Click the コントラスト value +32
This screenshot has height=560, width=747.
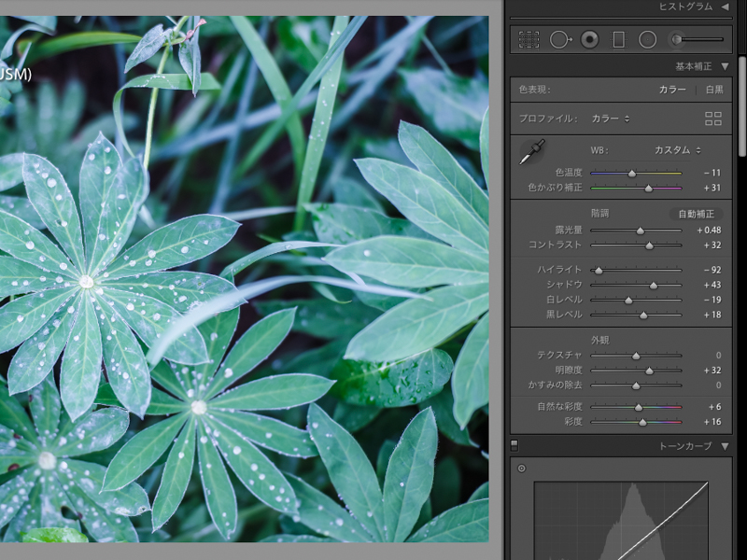712,245
